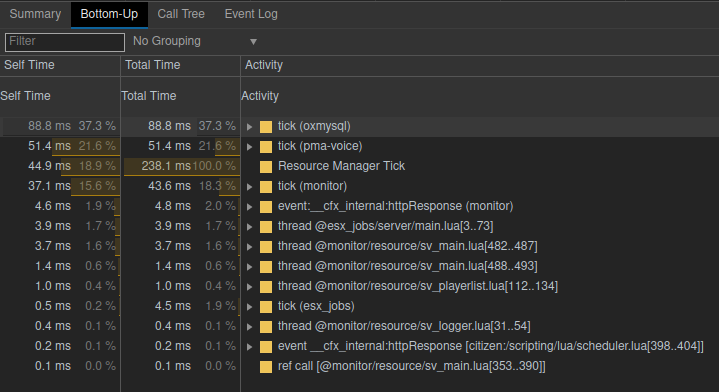The height and width of the screenshot is (392, 719).
Task: Click the yellow icon beside Resource Manager Tick
Action: 266,167
